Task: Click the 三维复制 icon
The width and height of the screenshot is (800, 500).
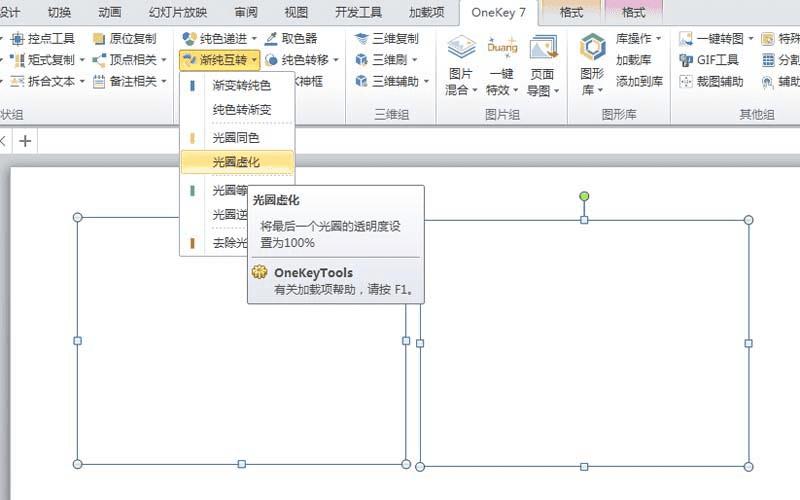Action: [x=362, y=39]
